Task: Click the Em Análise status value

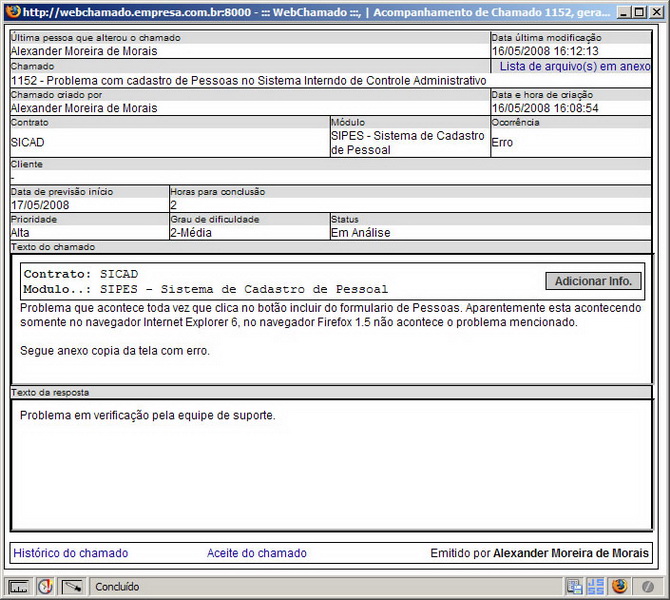Action: pos(361,233)
